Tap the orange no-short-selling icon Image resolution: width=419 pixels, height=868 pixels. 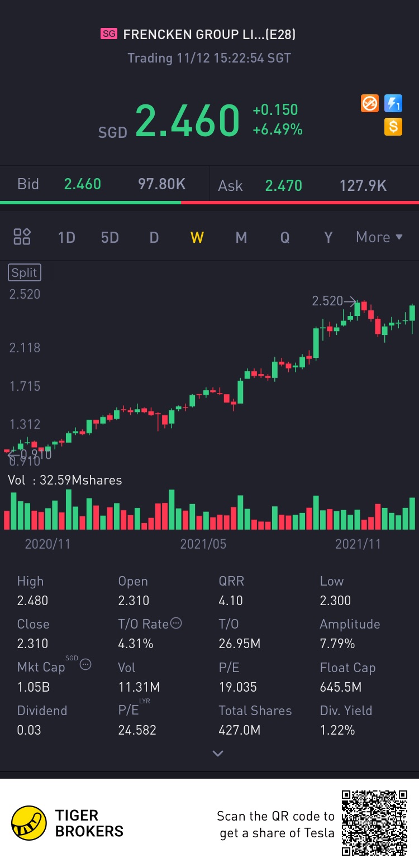pyautogui.click(x=370, y=103)
